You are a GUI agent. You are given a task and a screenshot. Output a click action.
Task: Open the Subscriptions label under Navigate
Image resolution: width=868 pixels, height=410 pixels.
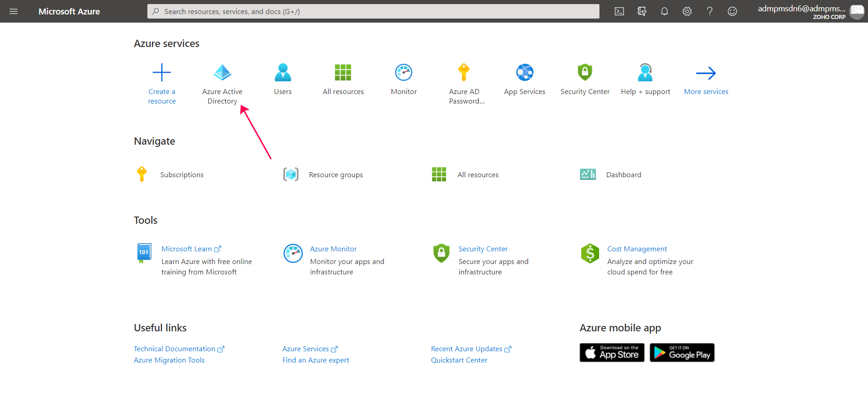pyautogui.click(x=182, y=175)
